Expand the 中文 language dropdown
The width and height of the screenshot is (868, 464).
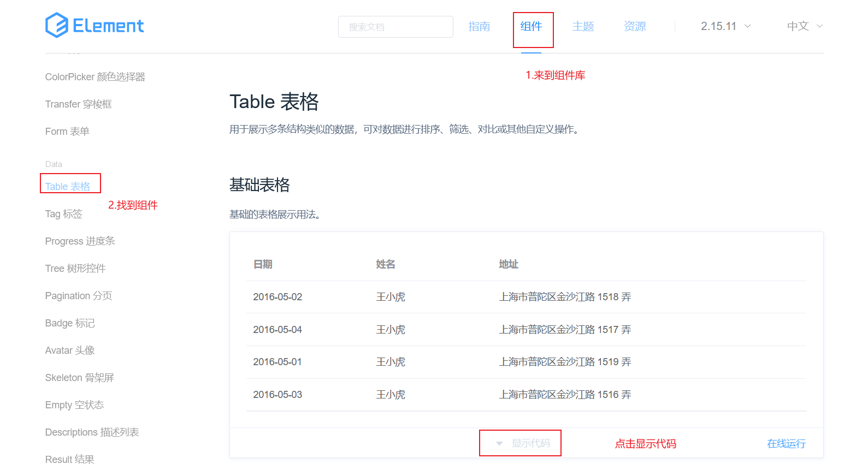click(x=804, y=26)
